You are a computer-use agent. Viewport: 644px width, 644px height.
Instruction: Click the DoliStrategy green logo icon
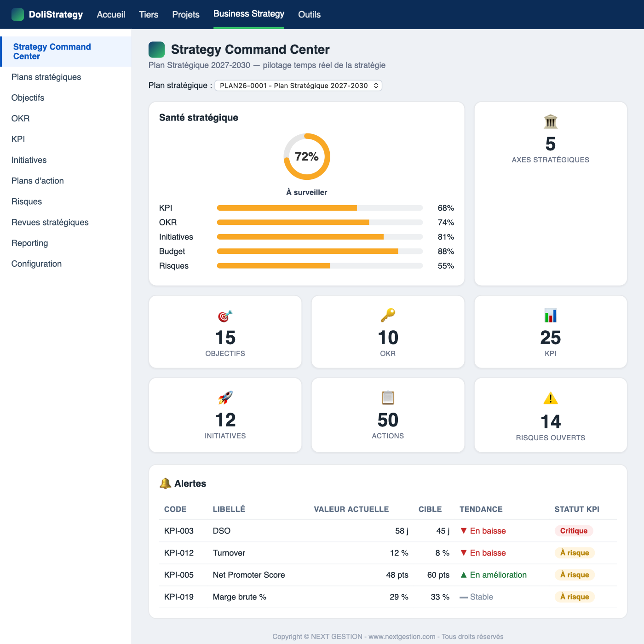click(x=17, y=14)
